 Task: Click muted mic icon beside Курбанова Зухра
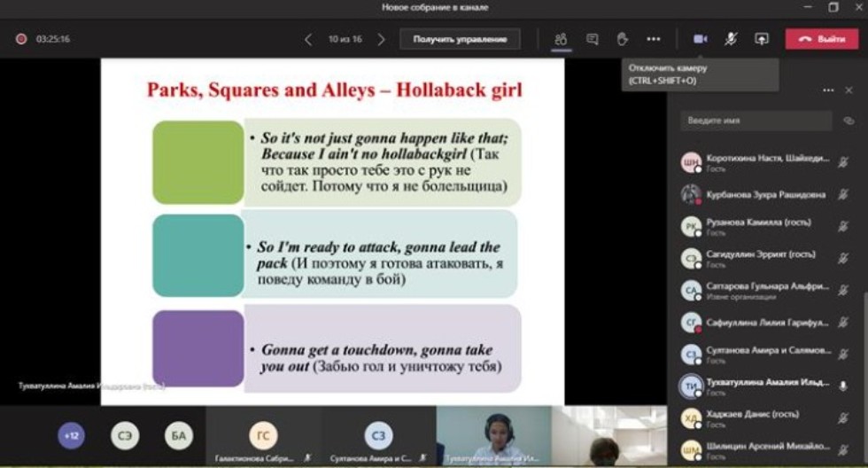843,195
